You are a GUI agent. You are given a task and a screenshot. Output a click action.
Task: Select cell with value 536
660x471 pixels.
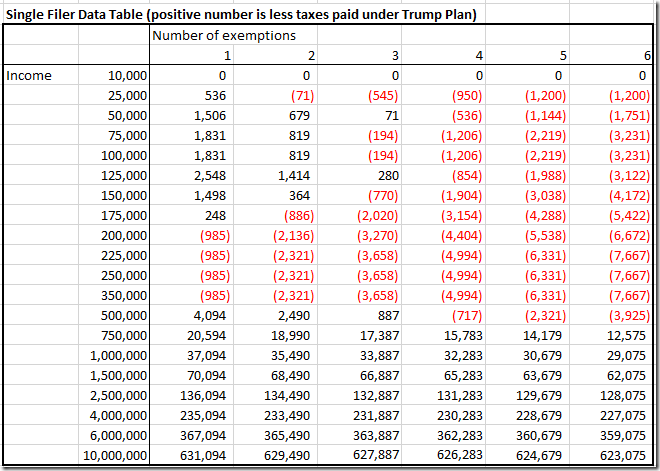pos(192,96)
